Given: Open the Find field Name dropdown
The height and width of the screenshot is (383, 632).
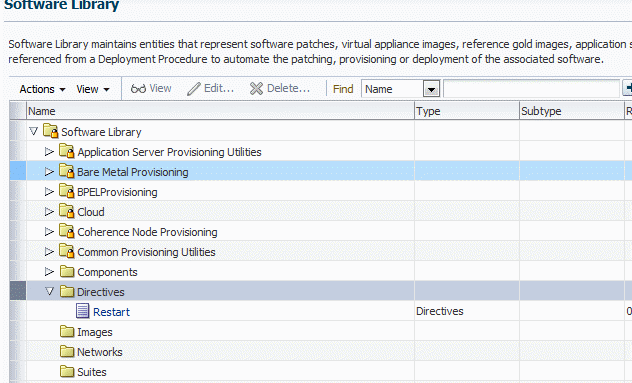Looking at the screenshot, I should [x=431, y=89].
